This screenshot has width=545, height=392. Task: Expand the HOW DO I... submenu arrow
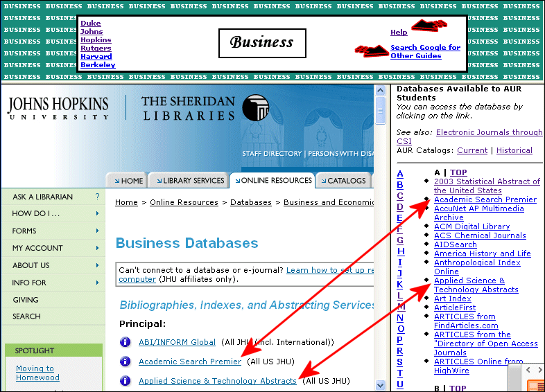point(97,213)
